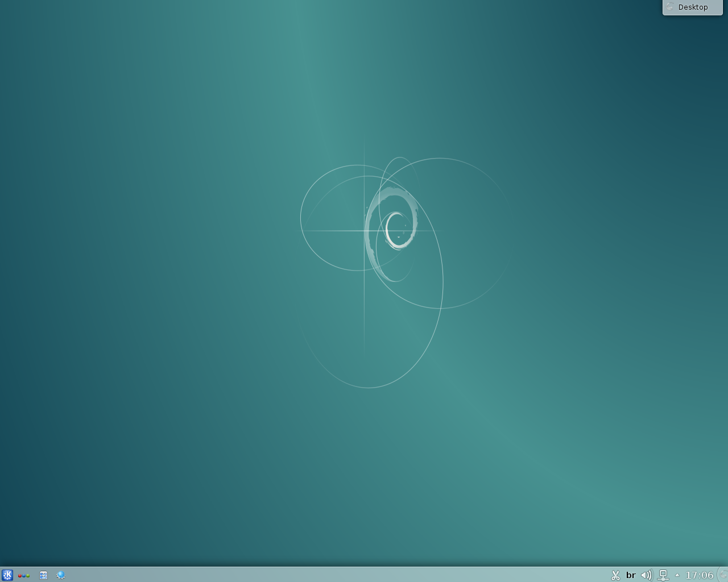Open the volume speaker icon
The width and height of the screenshot is (728, 582).
click(646, 575)
